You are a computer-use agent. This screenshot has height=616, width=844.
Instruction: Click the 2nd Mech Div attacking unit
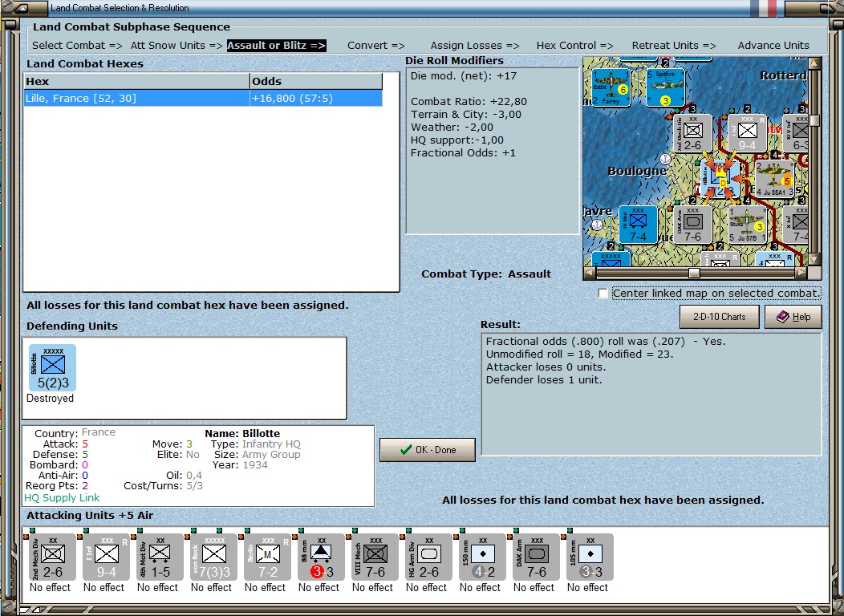pyautogui.click(x=51, y=557)
